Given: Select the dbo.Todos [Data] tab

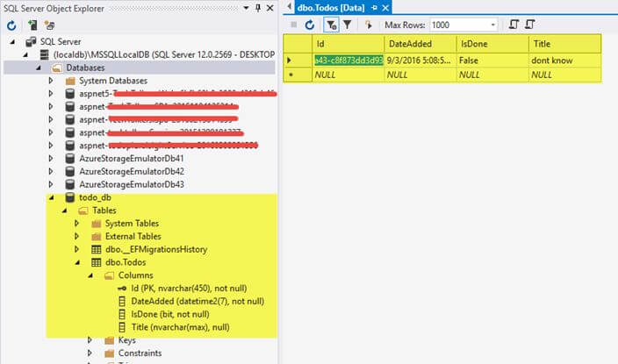Looking at the screenshot, I should tap(331, 8).
